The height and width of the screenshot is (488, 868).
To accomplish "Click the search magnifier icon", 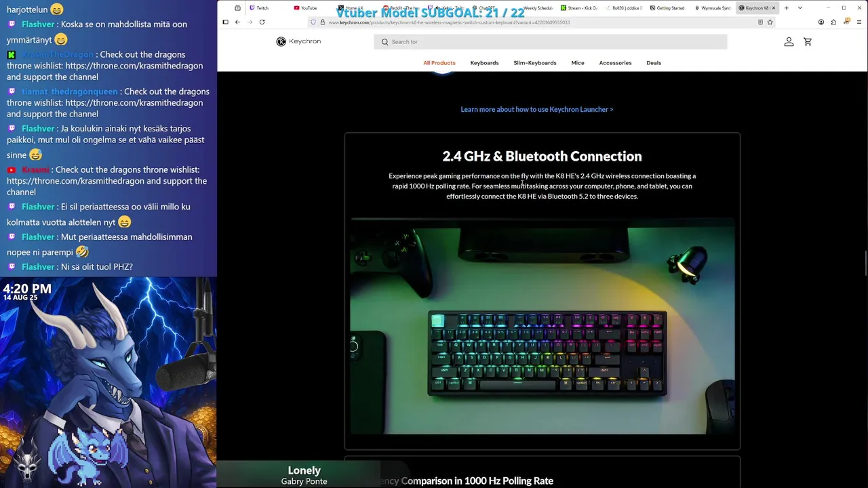I will 384,42.
